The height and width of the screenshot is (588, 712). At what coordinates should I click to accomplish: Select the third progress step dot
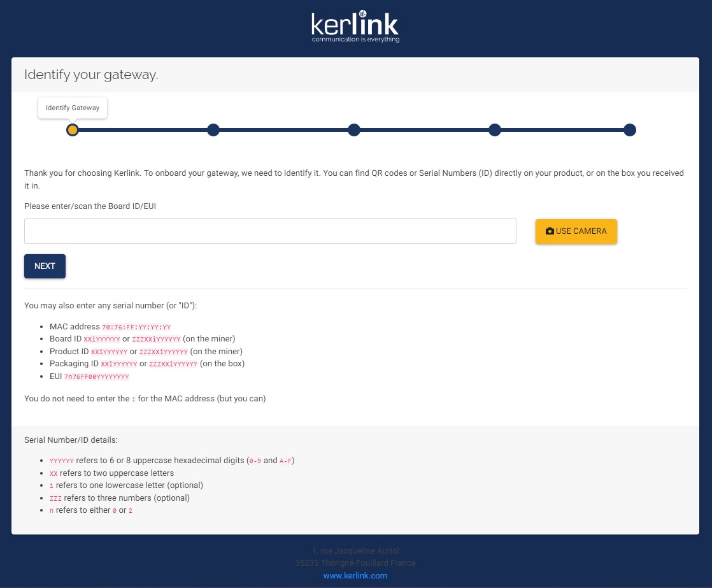[x=354, y=130]
